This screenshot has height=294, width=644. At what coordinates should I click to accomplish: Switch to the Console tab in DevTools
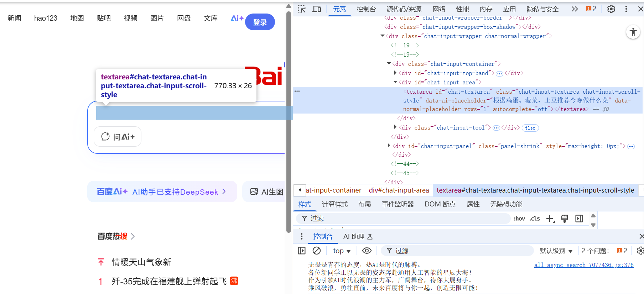click(x=366, y=9)
